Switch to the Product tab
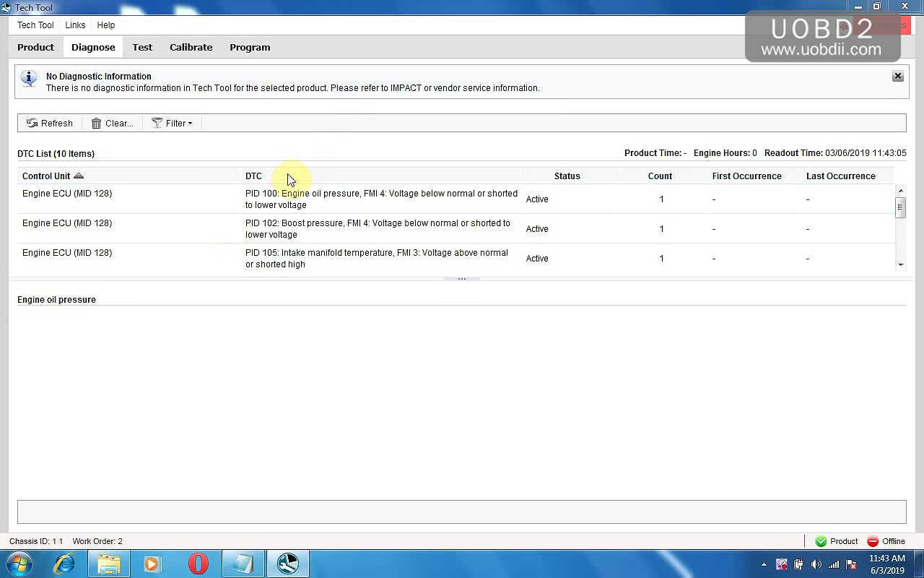 (x=35, y=47)
